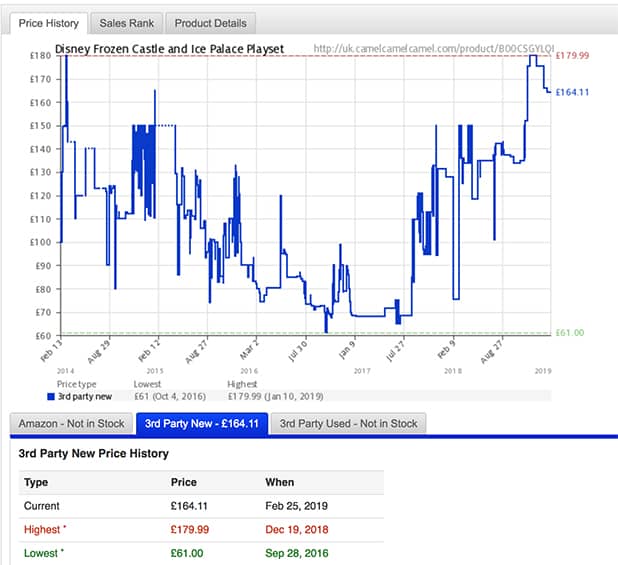Viewport: 618px width, 565px height.
Task: Click the Feb 25, 2019 date cell
Action: click(299, 506)
